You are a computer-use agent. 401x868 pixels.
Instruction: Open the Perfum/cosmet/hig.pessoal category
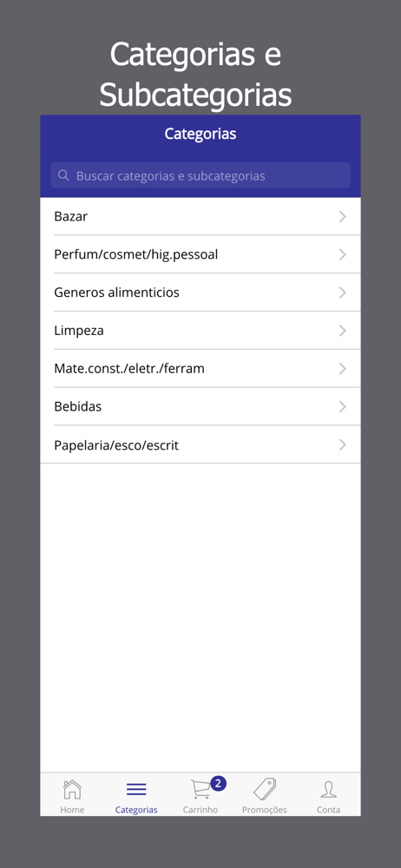coord(200,254)
